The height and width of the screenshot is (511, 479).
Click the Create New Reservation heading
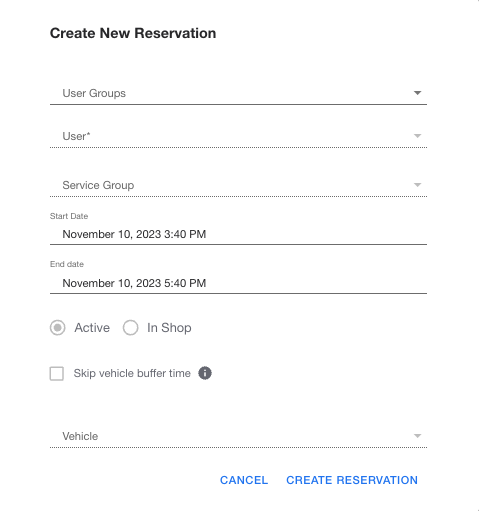pos(133,33)
